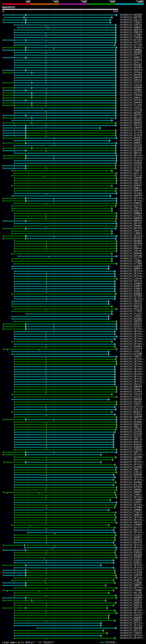Screen dimensions: 146x644
Task: Click the red 20% identity color band
Action: (x=16, y=4)
